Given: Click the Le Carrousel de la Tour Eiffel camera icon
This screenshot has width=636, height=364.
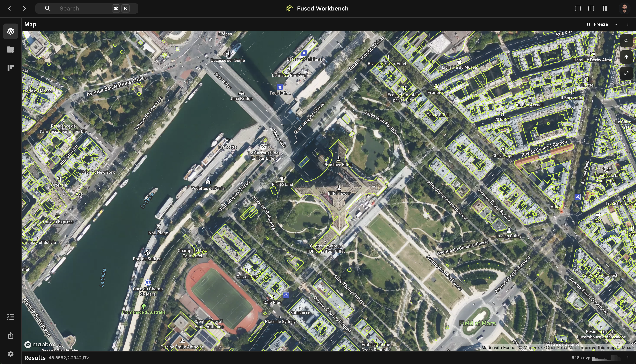Looking at the screenshot, I should (263, 147).
